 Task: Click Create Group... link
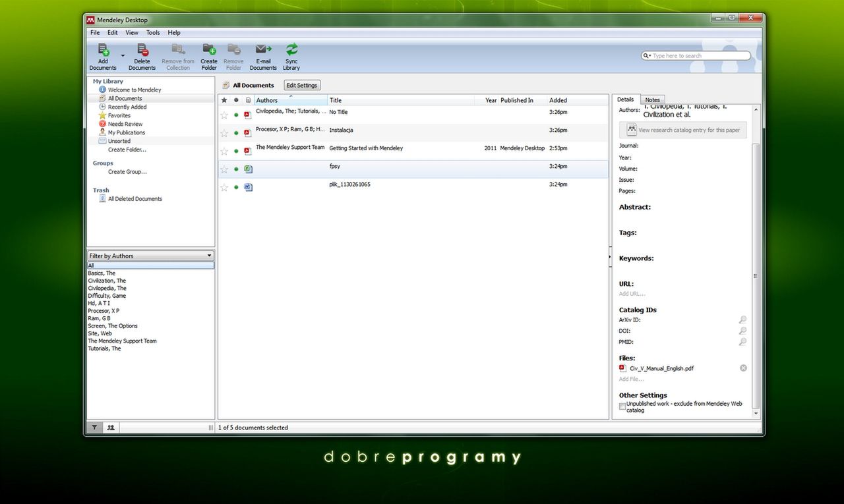click(x=127, y=172)
